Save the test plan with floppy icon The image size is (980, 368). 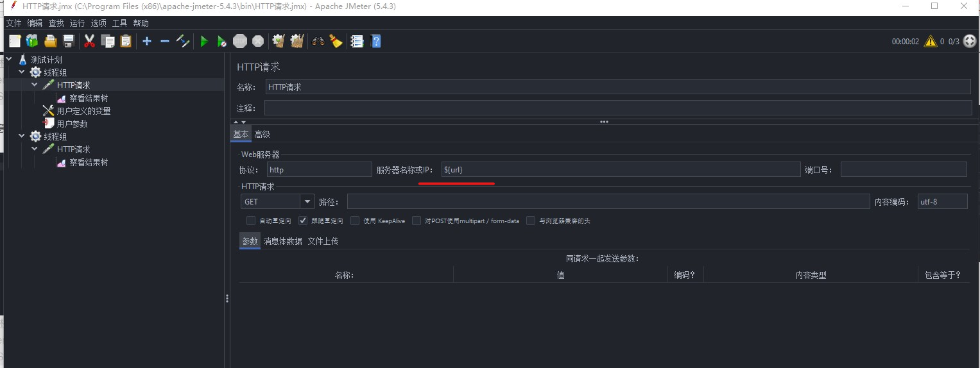[x=69, y=41]
